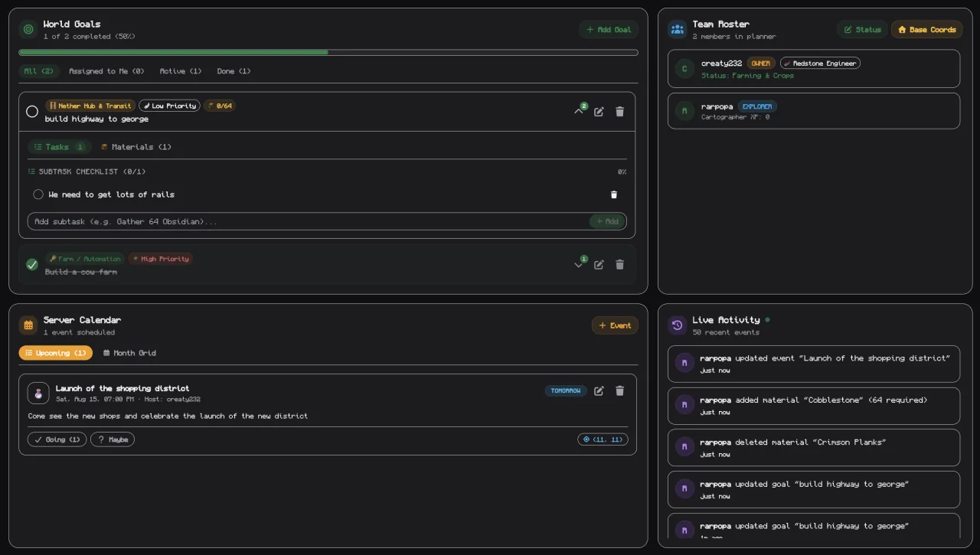Delete the "Launch of the shopping district" event

pyautogui.click(x=620, y=390)
